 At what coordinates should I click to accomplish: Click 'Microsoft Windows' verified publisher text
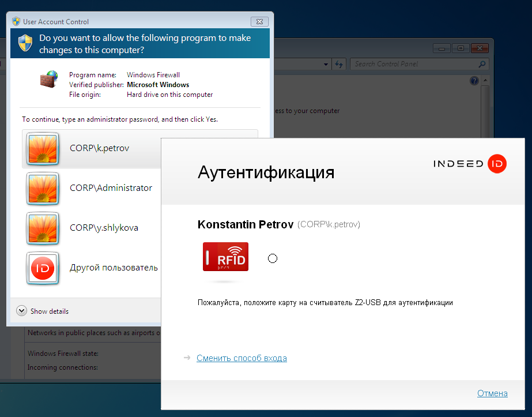pyautogui.click(x=158, y=85)
